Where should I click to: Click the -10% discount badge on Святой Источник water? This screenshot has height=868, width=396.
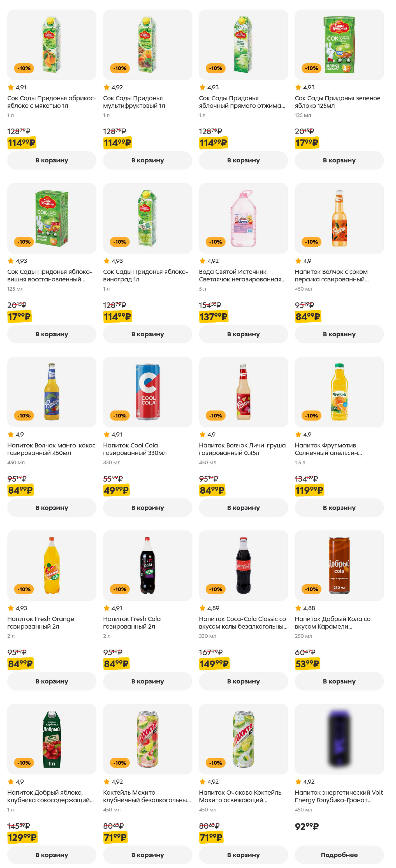pos(216,242)
